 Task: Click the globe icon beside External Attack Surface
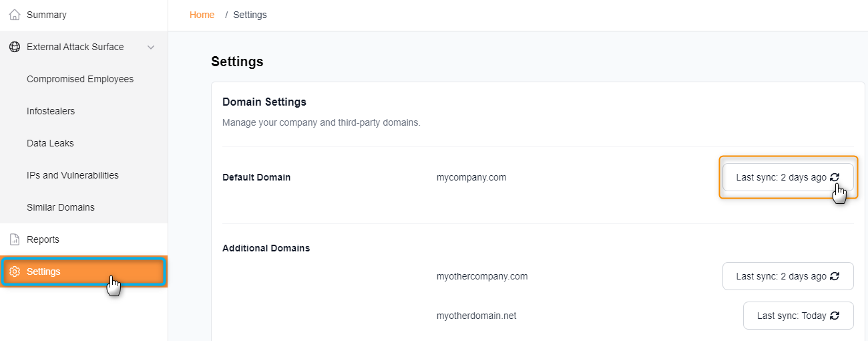click(x=15, y=47)
